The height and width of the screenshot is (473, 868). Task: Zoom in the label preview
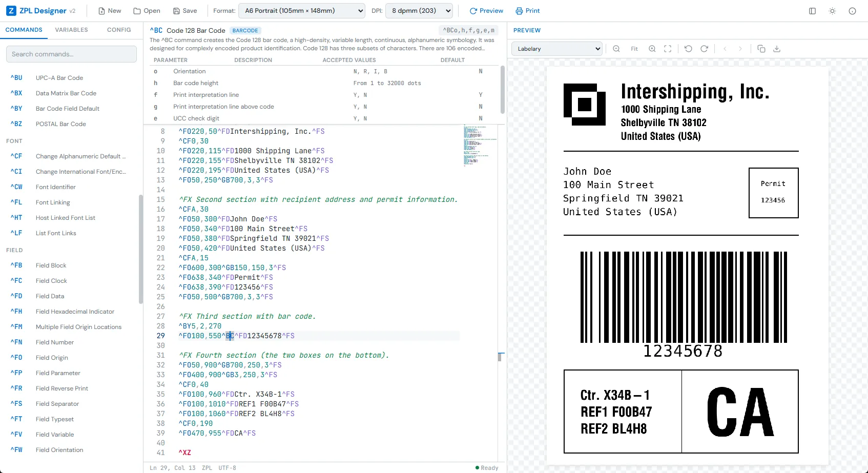652,49
